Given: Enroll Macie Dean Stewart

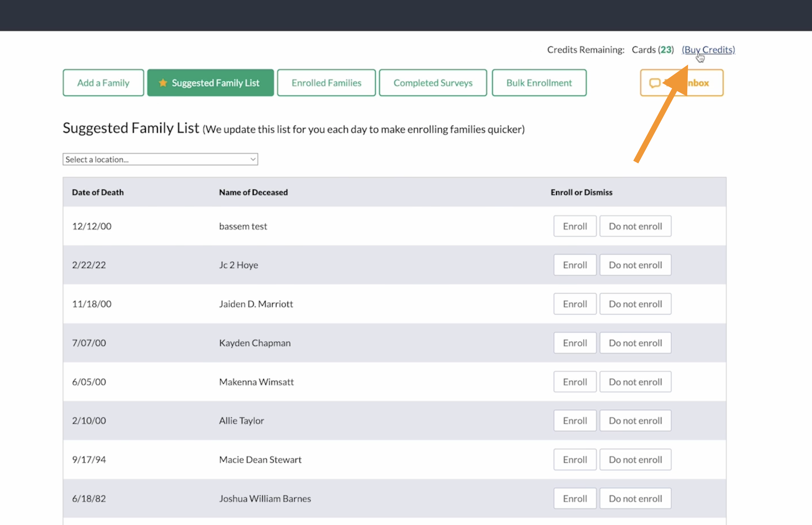Looking at the screenshot, I should [575, 460].
